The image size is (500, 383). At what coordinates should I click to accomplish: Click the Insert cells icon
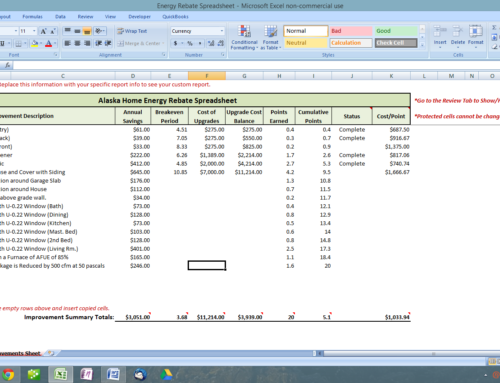[440, 36]
